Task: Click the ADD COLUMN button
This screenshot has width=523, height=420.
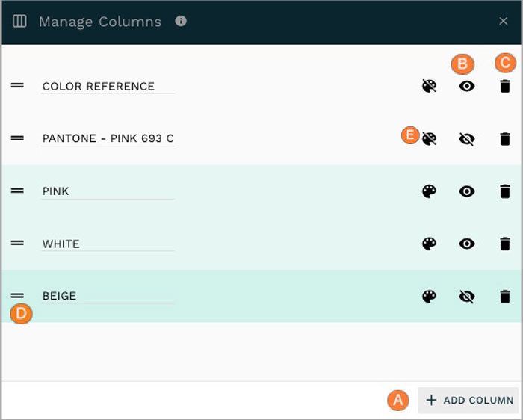Action: click(470, 400)
